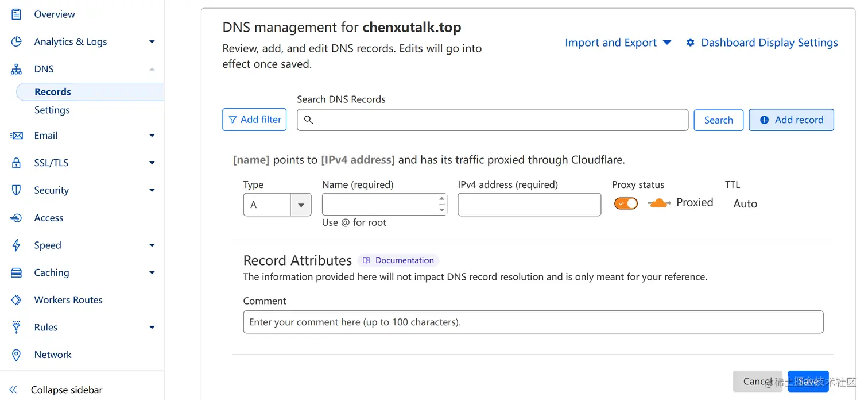
Task: Click the Caching drive icon
Action: pyautogui.click(x=17, y=272)
